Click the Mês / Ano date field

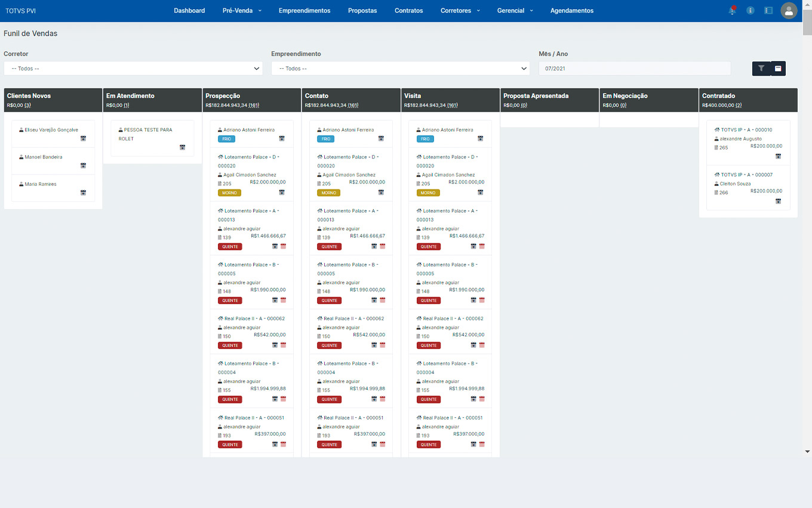point(634,69)
